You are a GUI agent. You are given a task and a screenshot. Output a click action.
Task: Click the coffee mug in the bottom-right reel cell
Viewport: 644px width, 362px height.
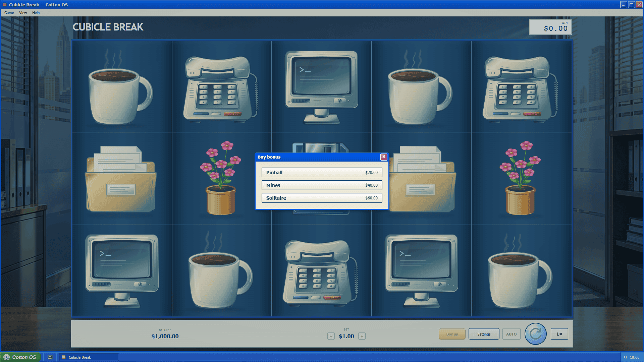pos(520,271)
